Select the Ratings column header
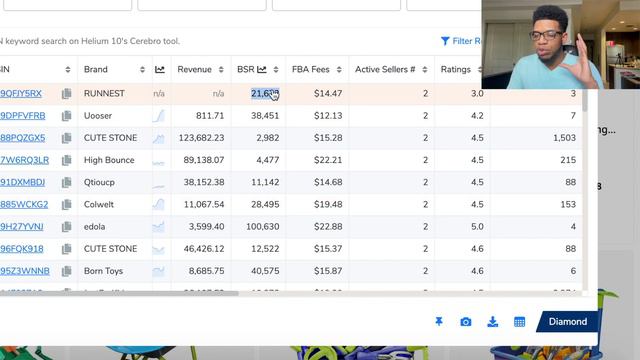This screenshot has height=360, width=640. pos(456,70)
